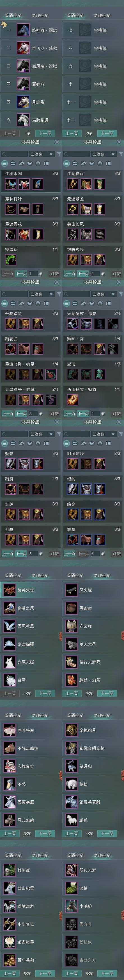Choose the 机关朱雀 mount icon
The width and height of the screenshot is (124, 980).
coord(9,590)
